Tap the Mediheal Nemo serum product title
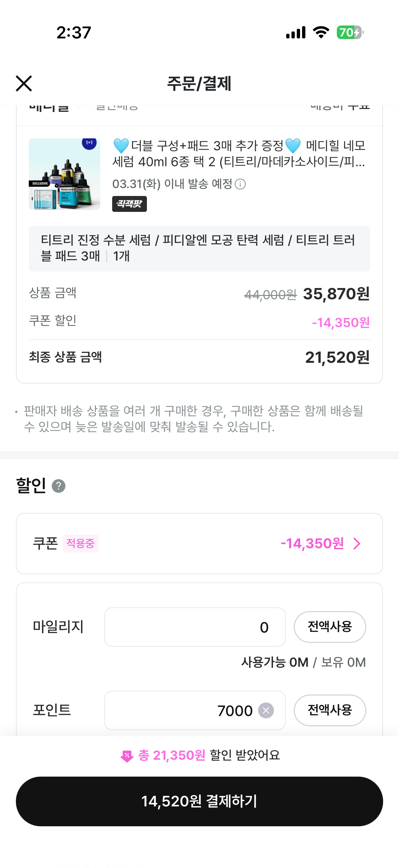 click(x=239, y=154)
